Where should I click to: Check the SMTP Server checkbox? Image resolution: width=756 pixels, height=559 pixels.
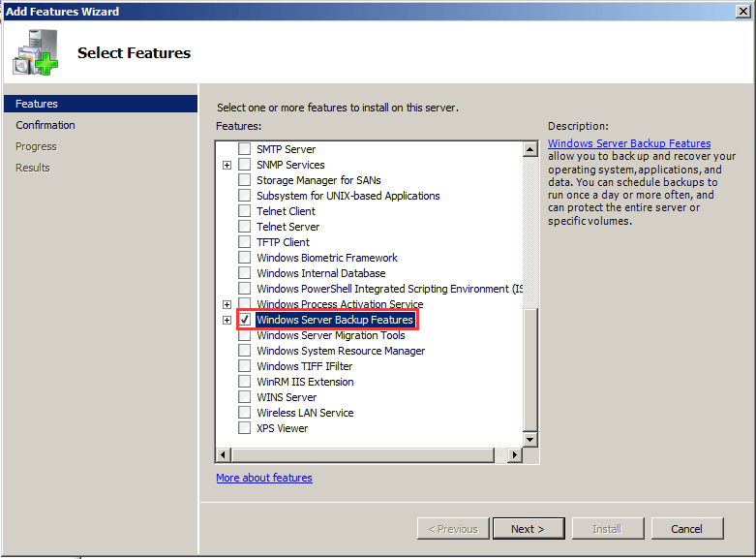244,149
